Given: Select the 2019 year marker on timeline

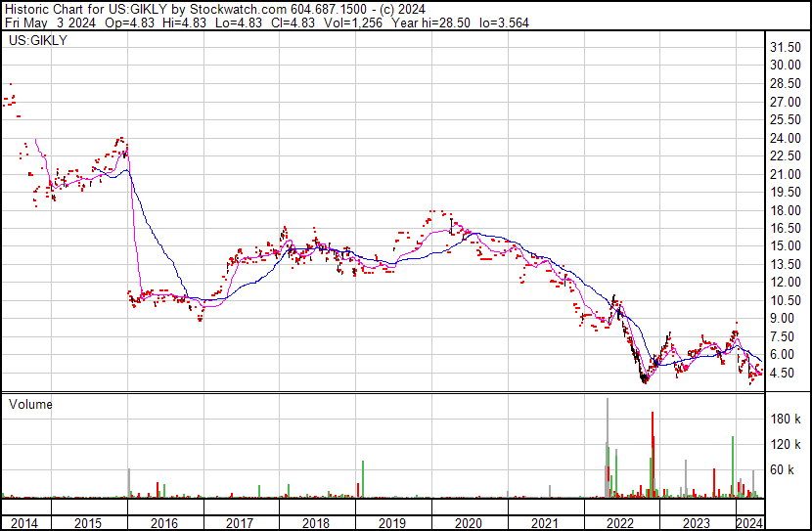Looking at the screenshot, I should 392,523.
